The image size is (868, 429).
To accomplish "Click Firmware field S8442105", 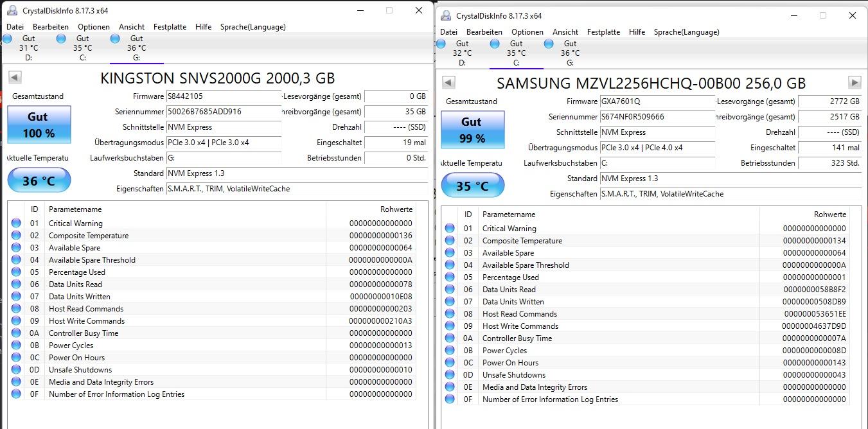I will 224,96.
